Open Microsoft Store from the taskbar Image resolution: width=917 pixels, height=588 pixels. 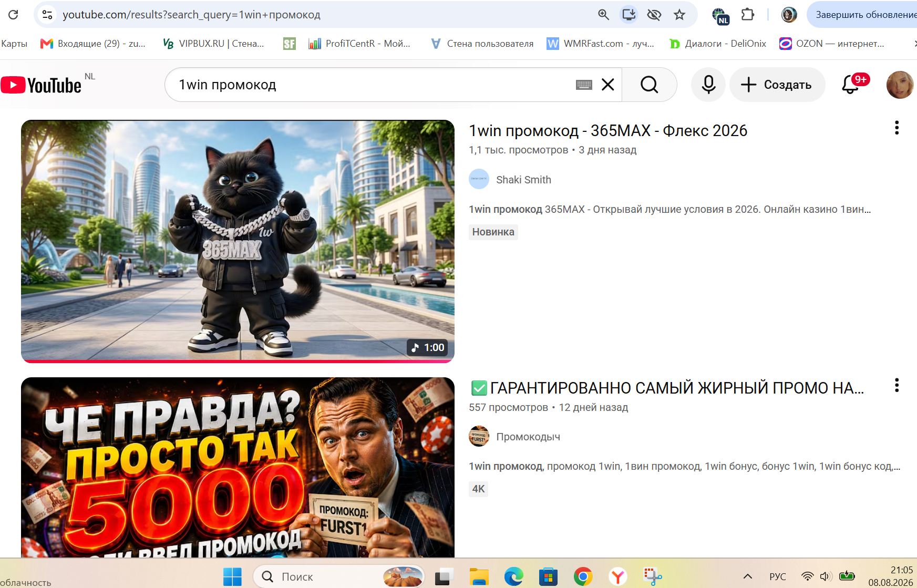tap(548, 576)
